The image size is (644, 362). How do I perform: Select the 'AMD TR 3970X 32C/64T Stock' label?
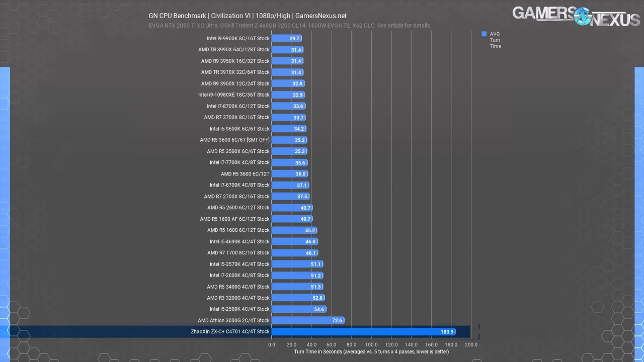pos(235,72)
